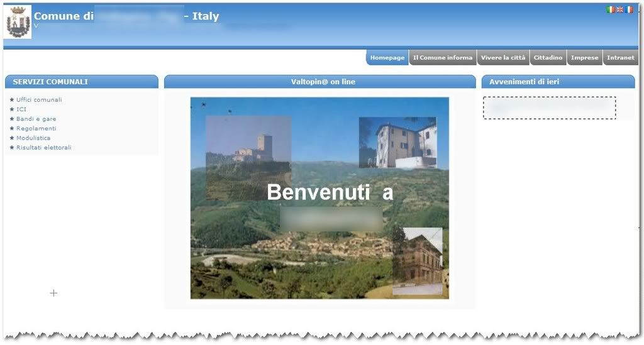Viewport: 644px width, 345px height.
Task: Open the Intranet tab
Action: [x=620, y=58]
